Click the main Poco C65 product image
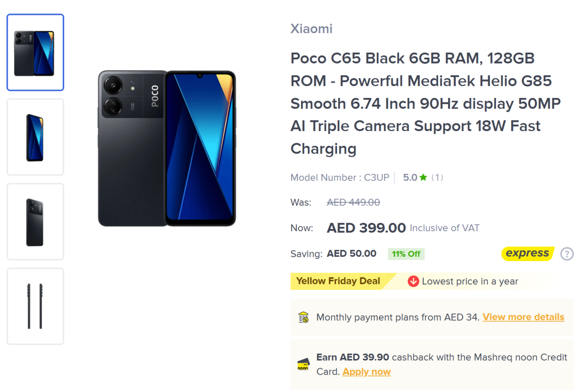Screen dimensions: 588x390 tap(167, 148)
